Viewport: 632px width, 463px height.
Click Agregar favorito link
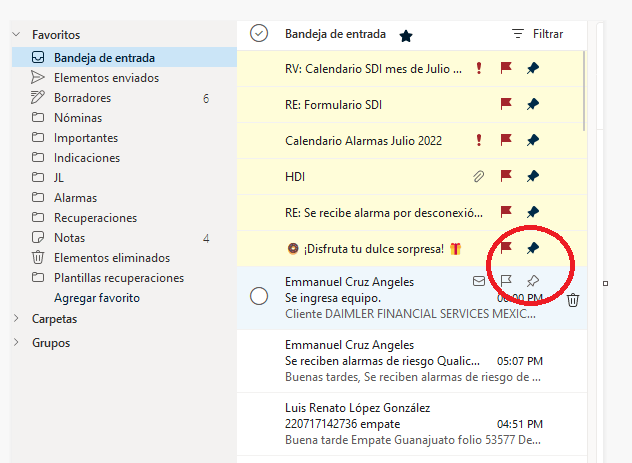[97, 298]
